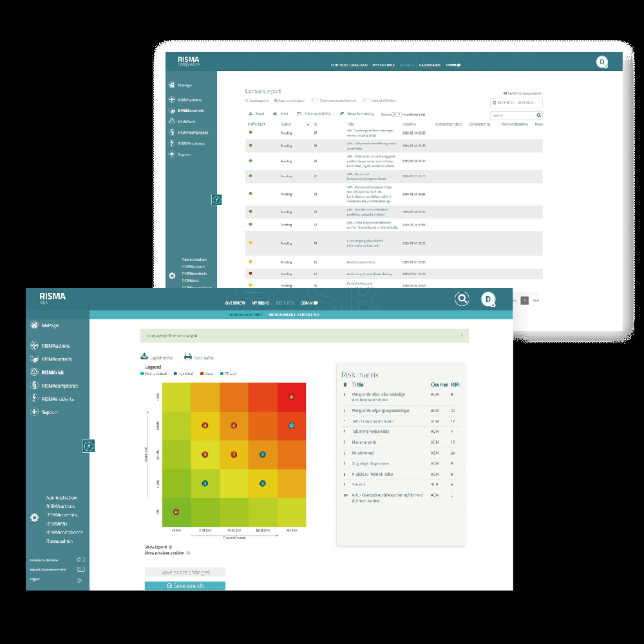Check the Show previous position checkbox

click(x=189, y=553)
